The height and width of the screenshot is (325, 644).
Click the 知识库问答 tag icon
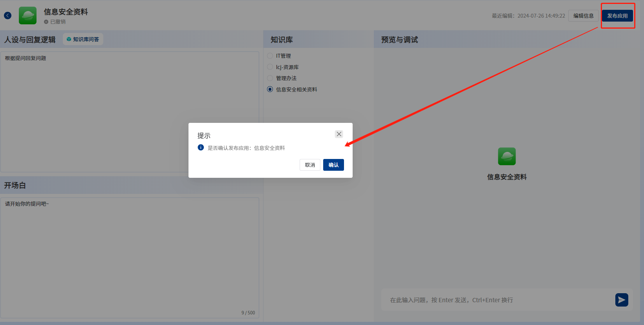(x=69, y=39)
